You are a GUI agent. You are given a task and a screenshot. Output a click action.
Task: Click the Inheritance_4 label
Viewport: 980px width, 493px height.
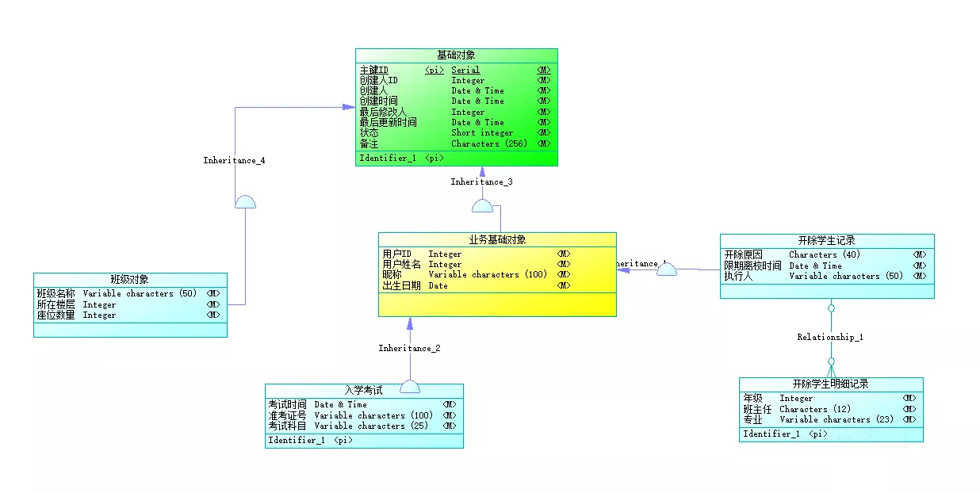point(234,160)
